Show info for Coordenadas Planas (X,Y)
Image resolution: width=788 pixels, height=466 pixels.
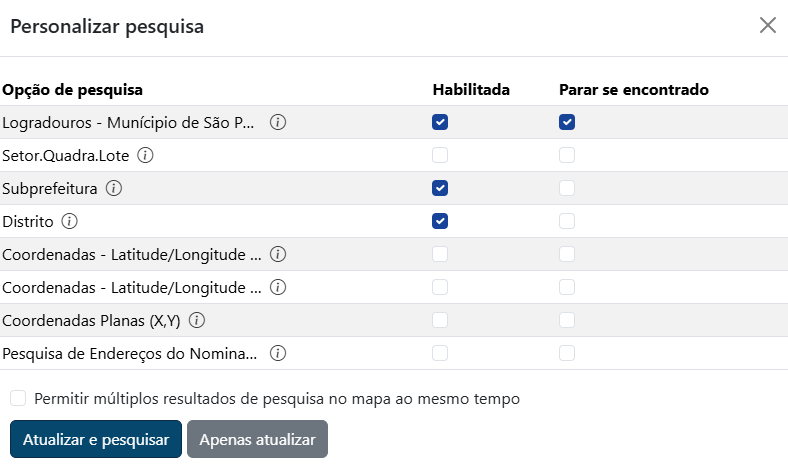coord(196,320)
